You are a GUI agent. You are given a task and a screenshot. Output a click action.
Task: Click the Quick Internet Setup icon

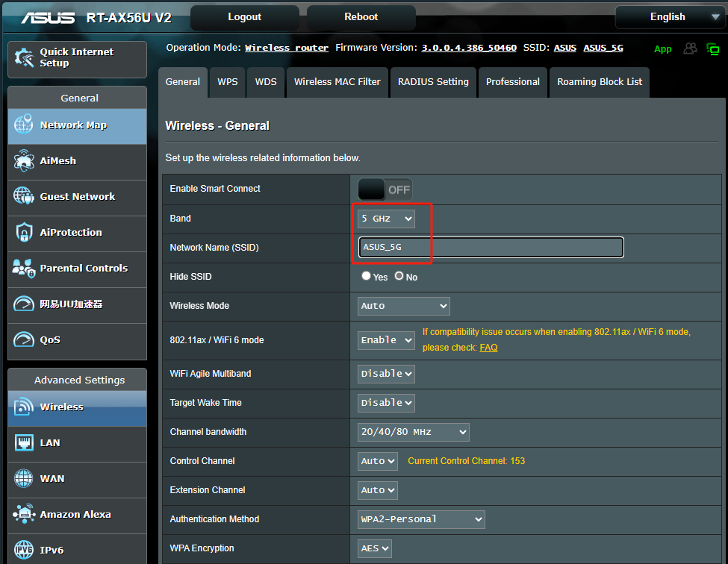click(24, 58)
